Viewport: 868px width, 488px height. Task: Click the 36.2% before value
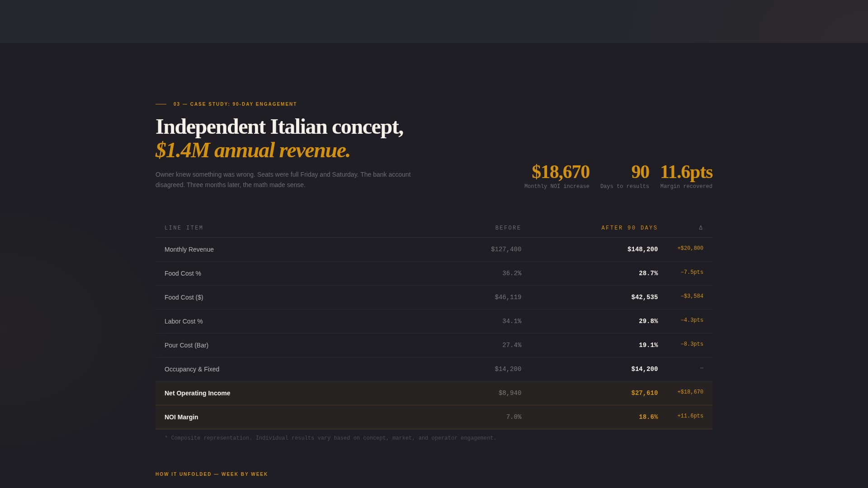512,273
